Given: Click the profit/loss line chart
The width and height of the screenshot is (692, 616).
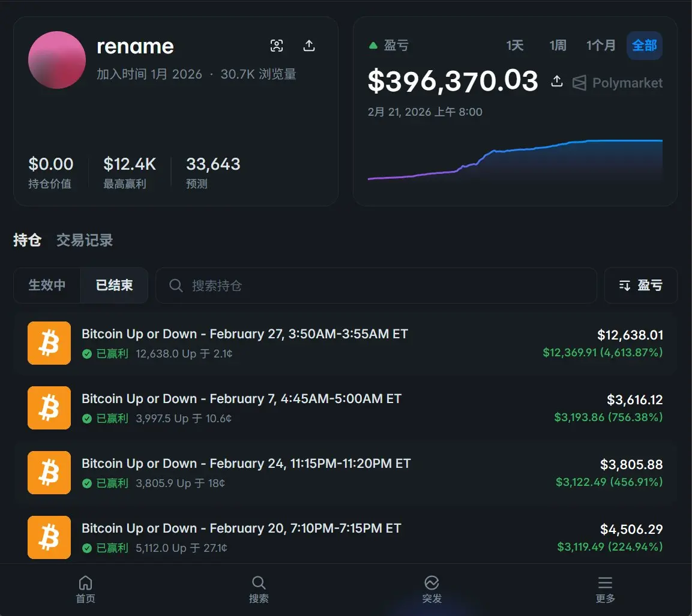Looking at the screenshot, I should click(515, 160).
